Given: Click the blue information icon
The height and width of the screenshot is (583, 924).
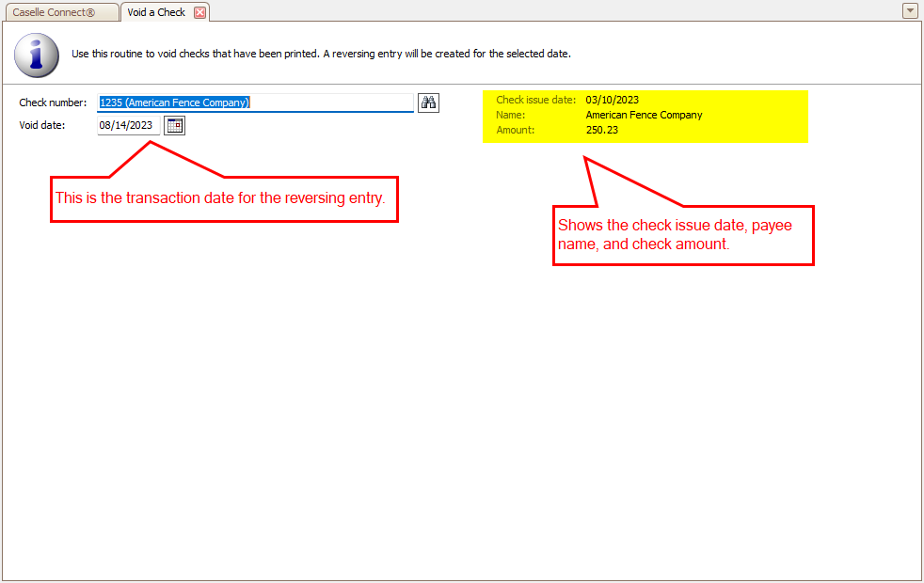Looking at the screenshot, I should point(37,55).
